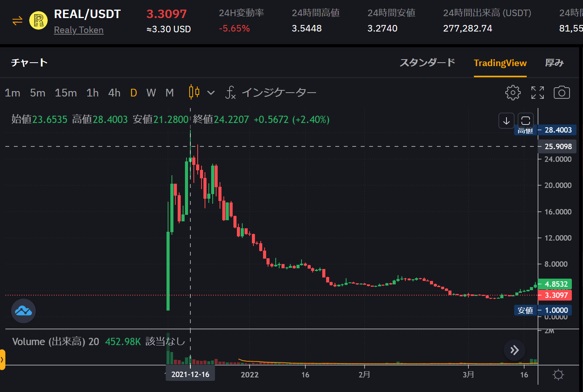Viewport: 583px width, 392px height.
Task: Enter fullscreen chart mode
Action: click(x=537, y=92)
